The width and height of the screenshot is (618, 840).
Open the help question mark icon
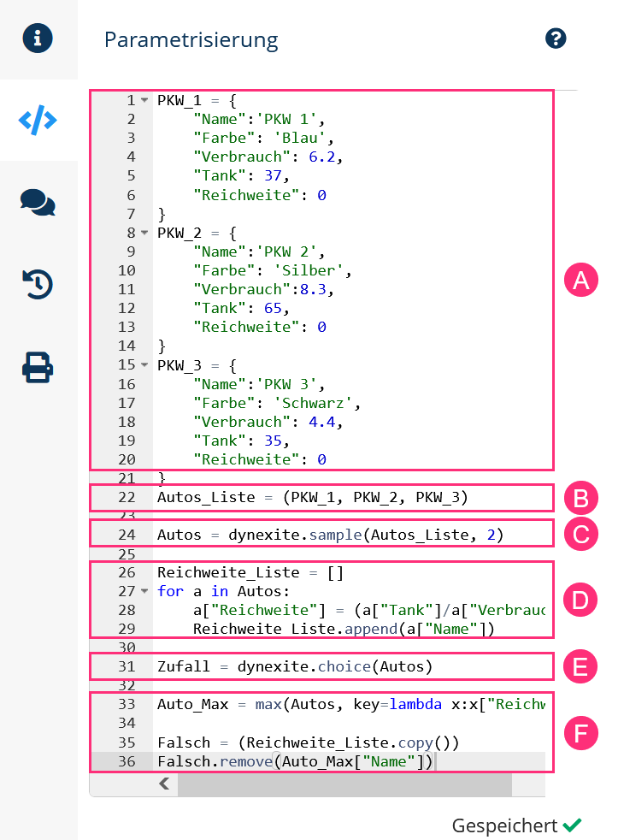(556, 38)
